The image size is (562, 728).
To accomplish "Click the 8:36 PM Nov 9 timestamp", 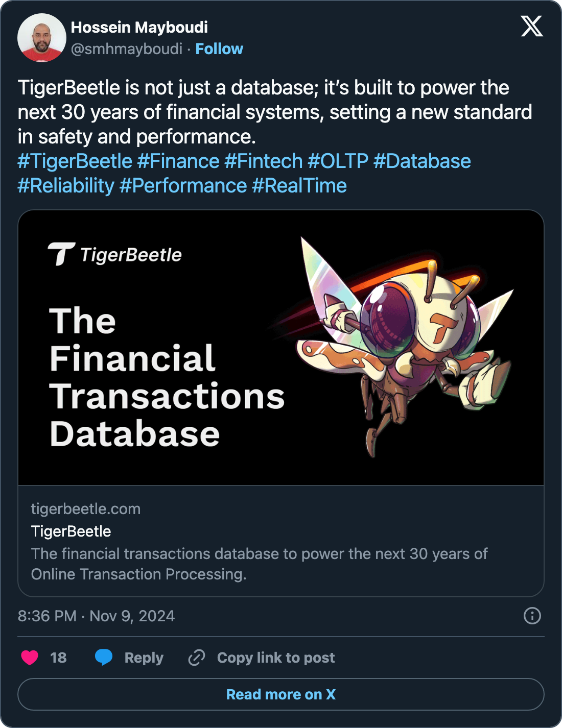I will click(96, 616).
